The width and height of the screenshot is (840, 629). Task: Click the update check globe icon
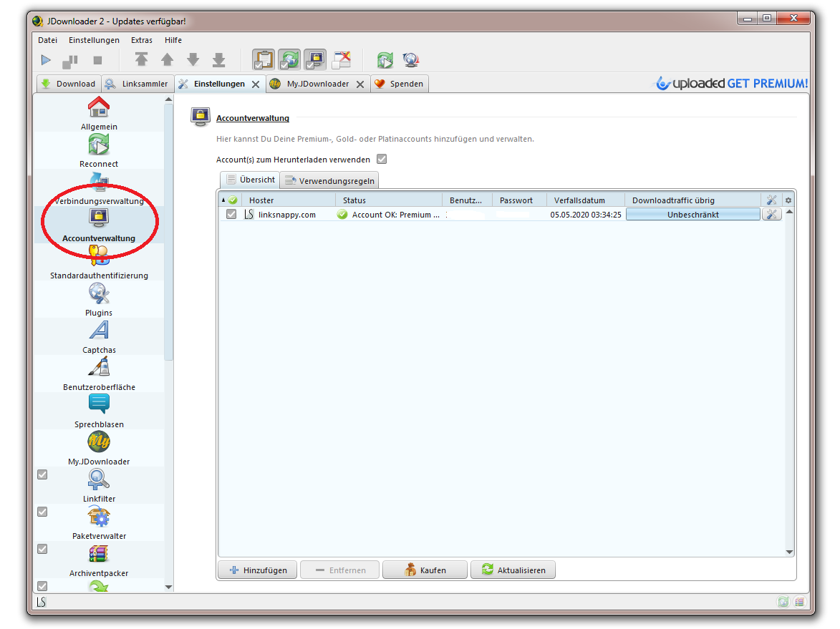pyautogui.click(x=411, y=60)
